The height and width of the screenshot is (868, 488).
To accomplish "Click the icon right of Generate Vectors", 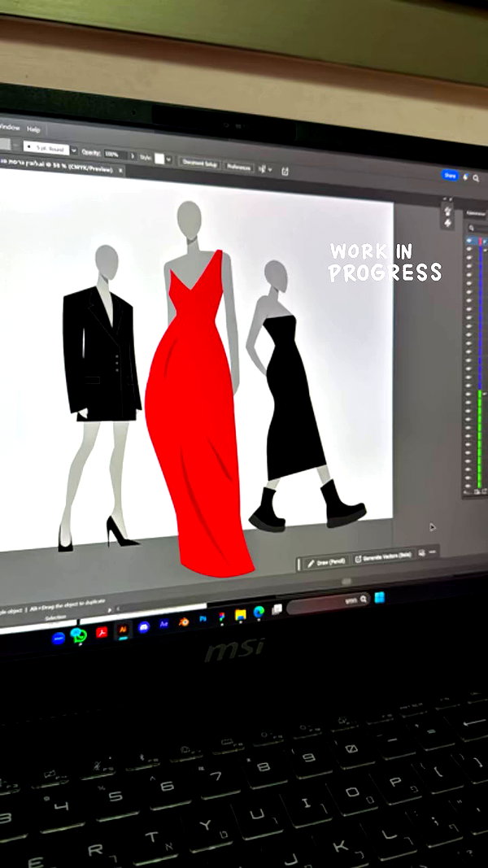I will (x=422, y=552).
